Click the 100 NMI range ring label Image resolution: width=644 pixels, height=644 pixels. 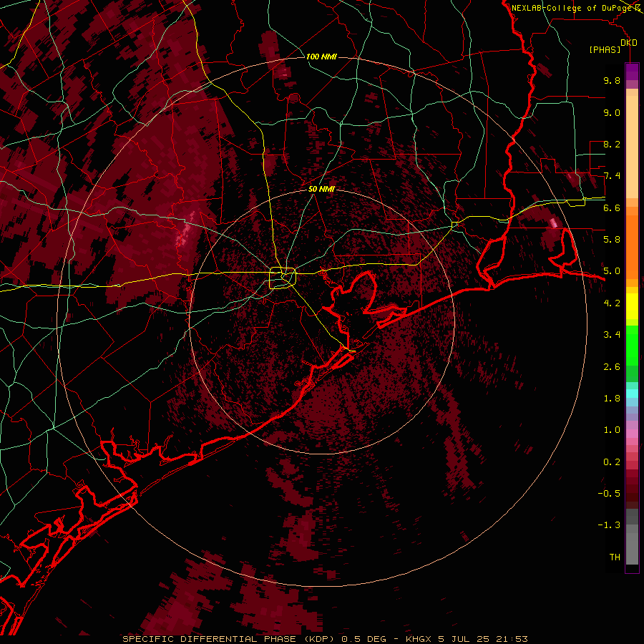321,57
